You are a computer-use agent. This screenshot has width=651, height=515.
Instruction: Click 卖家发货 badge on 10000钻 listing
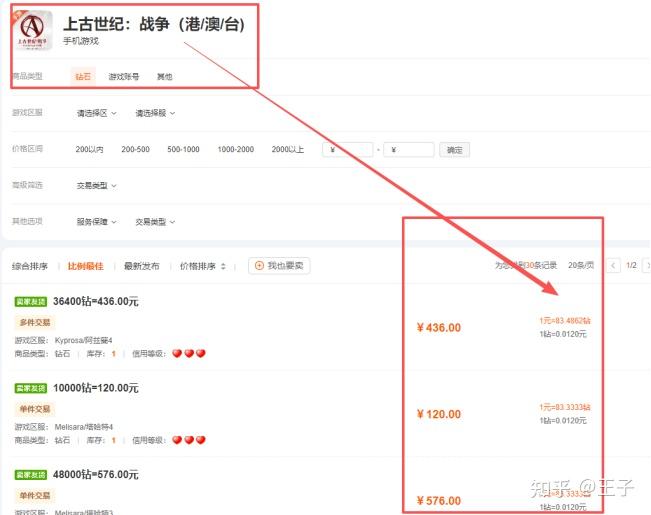point(31,388)
